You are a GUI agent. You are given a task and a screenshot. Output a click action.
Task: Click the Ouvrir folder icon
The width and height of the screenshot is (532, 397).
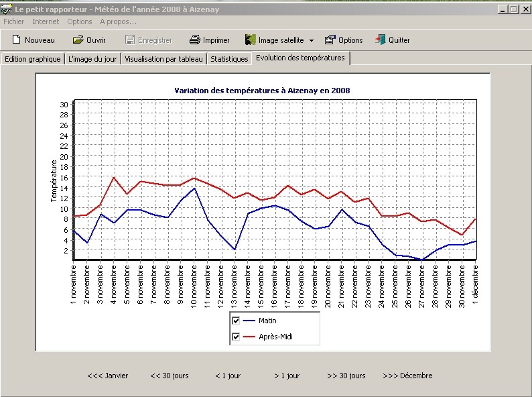coord(78,40)
